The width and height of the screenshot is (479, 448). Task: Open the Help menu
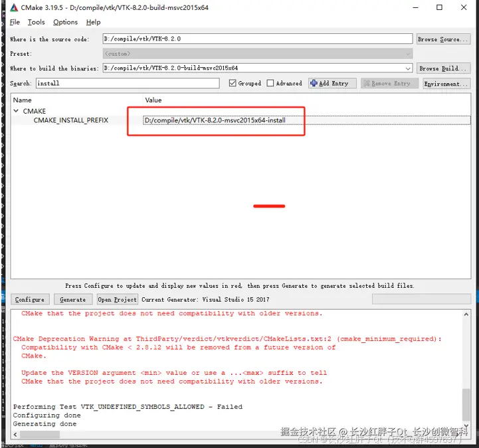click(93, 22)
